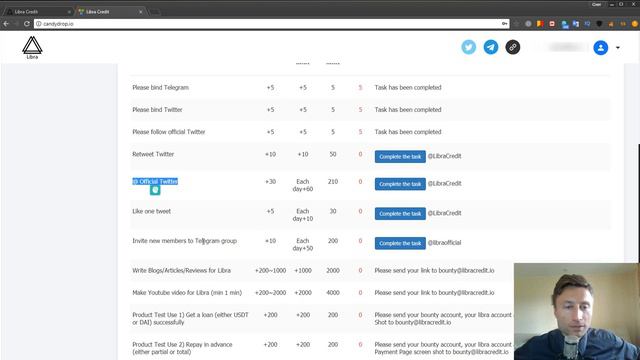Click the saved password key icon
The image size is (640, 360).
click(x=504, y=24)
